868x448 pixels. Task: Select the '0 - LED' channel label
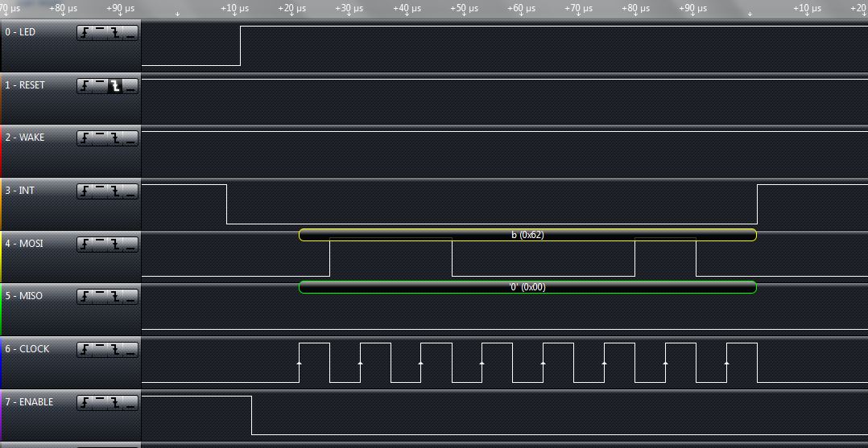coord(20,32)
